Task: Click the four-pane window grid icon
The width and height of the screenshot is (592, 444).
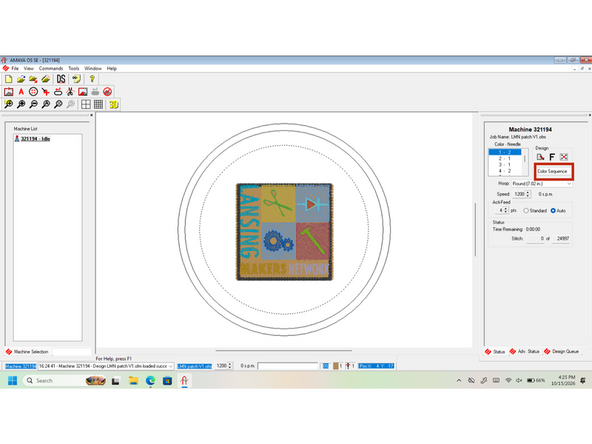Action: (86, 104)
